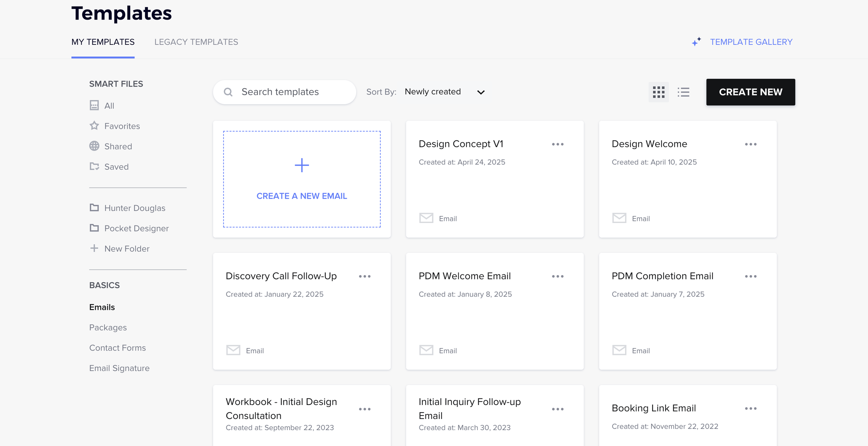Select the Packages basics category
Screen dimensions: 868x446
pos(108,328)
